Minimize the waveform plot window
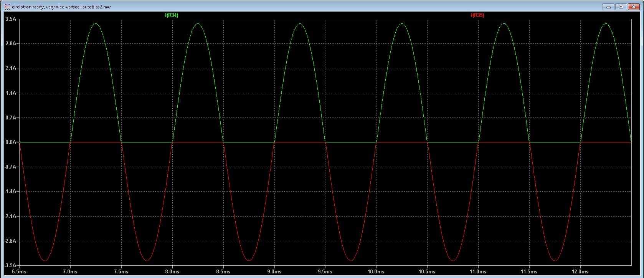The image size is (644, 278). point(608,7)
